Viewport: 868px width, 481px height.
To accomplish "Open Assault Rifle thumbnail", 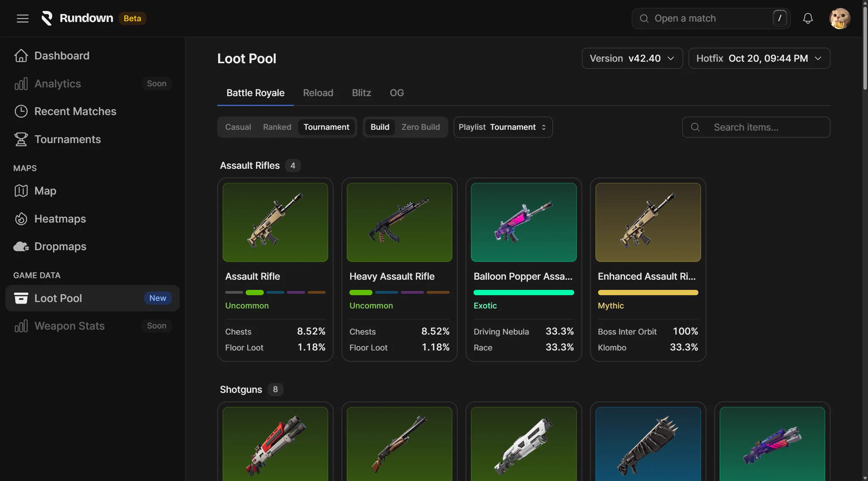I will tap(275, 222).
